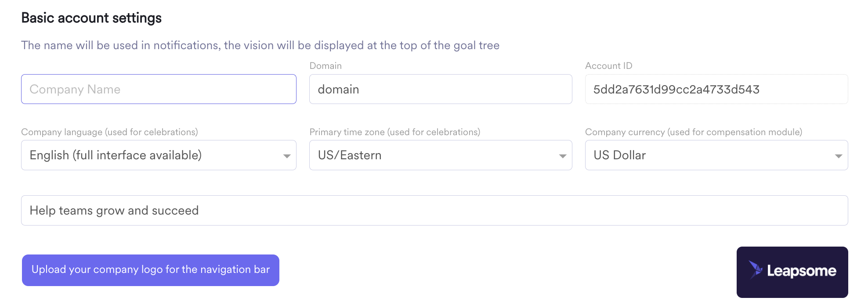
Task: Open the Company language dropdown
Action: [159, 155]
